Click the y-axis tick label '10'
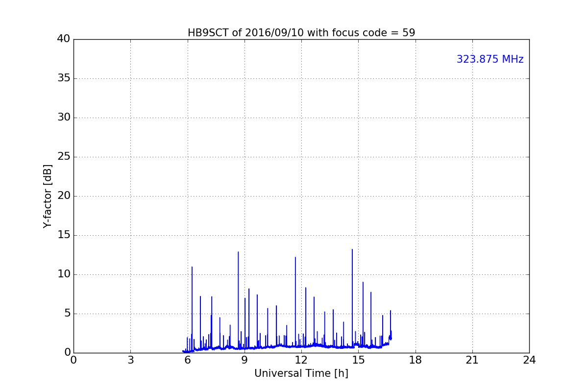Image resolution: width=588 pixels, height=392 pixels. (x=64, y=274)
